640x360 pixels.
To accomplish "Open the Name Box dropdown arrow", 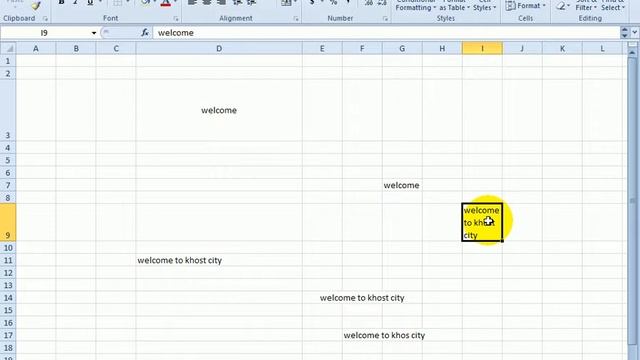I will coord(93,33).
